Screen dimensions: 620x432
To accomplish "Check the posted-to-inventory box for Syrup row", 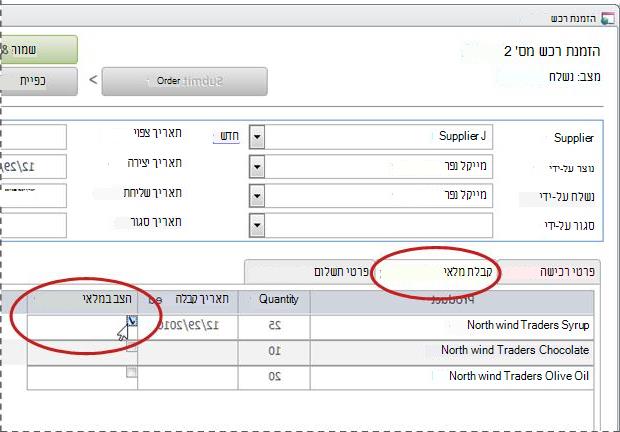I will [x=132, y=321].
